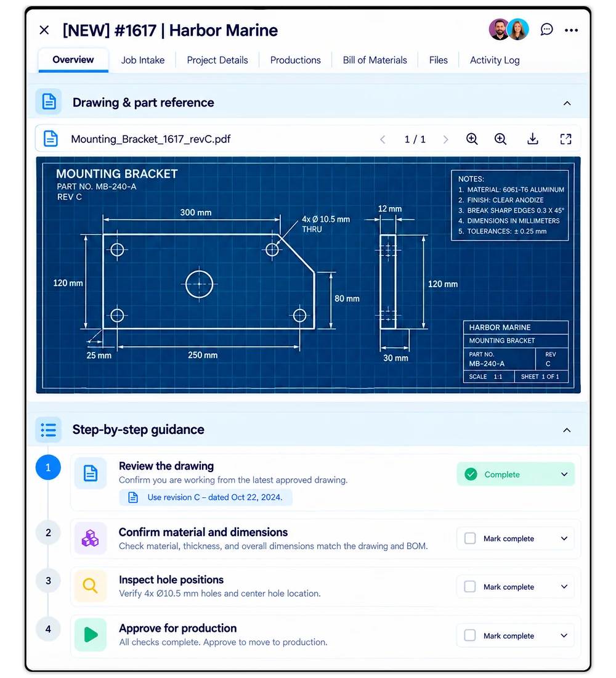Click the Step-by-step guidance list icon

click(49, 430)
